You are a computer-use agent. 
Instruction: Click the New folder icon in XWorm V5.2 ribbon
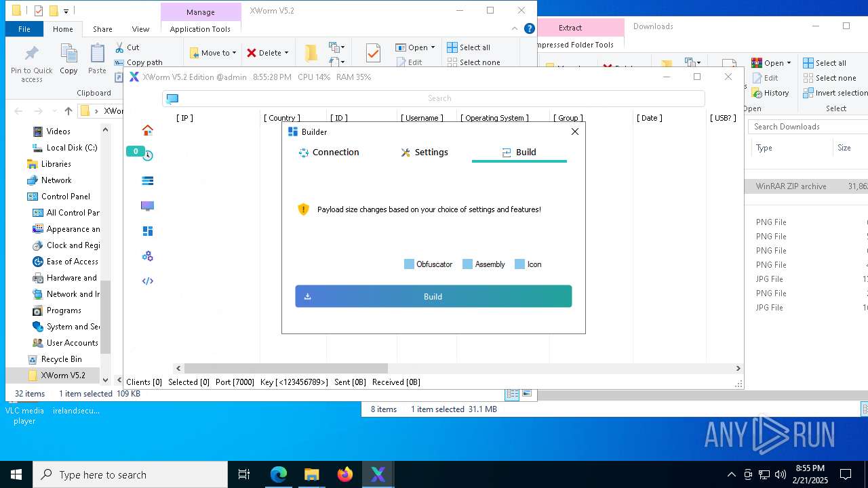pyautogui.click(x=311, y=53)
